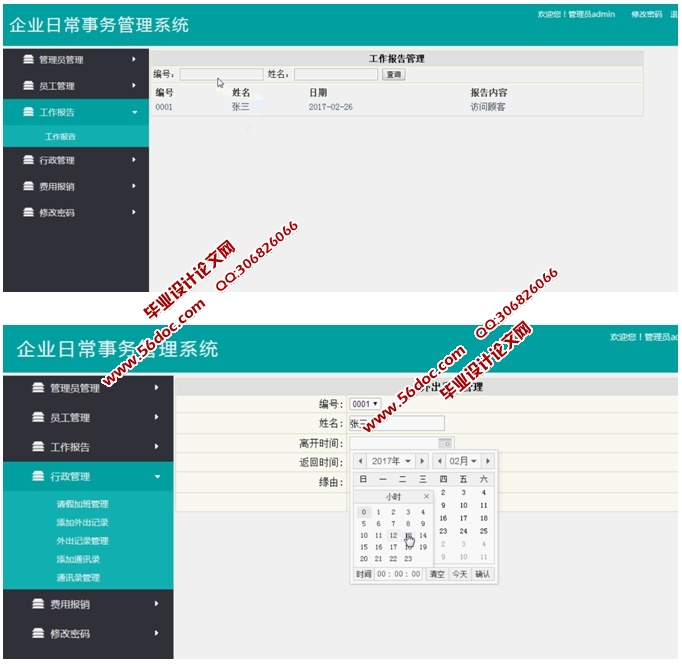Open the 编号 dropdown showing 0001
The image size is (682, 668).
coord(365,404)
